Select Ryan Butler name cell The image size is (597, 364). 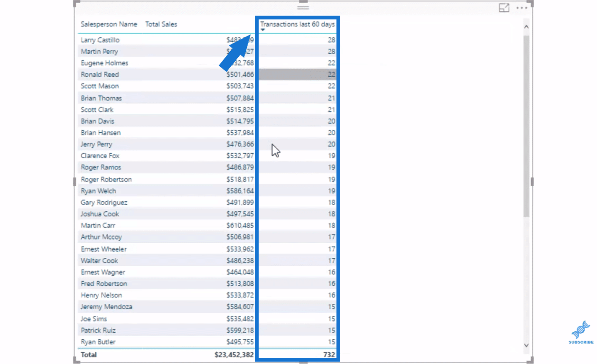click(98, 342)
